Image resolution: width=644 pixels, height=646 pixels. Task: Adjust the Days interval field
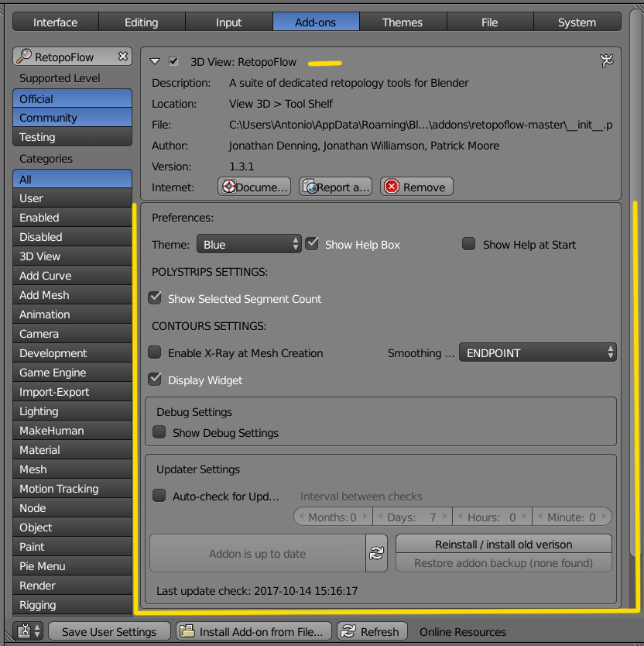click(x=413, y=517)
